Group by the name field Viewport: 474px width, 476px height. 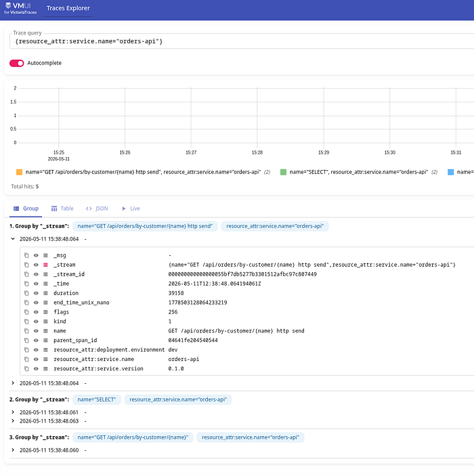coord(45,331)
